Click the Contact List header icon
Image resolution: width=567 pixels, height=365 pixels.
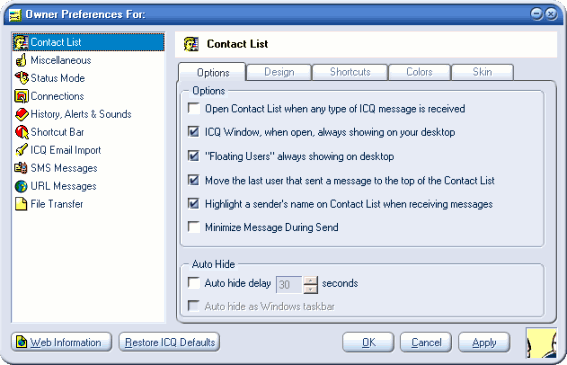click(x=191, y=44)
